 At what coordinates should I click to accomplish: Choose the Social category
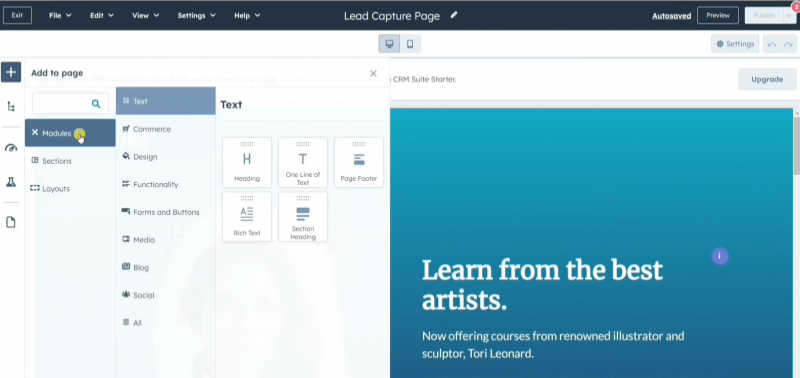coord(166,295)
